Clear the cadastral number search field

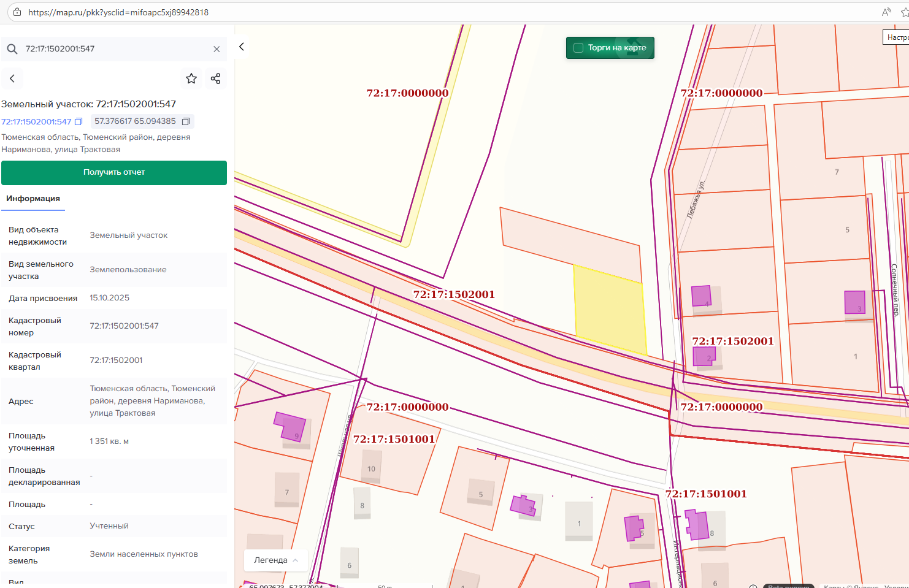(x=217, y=49)
